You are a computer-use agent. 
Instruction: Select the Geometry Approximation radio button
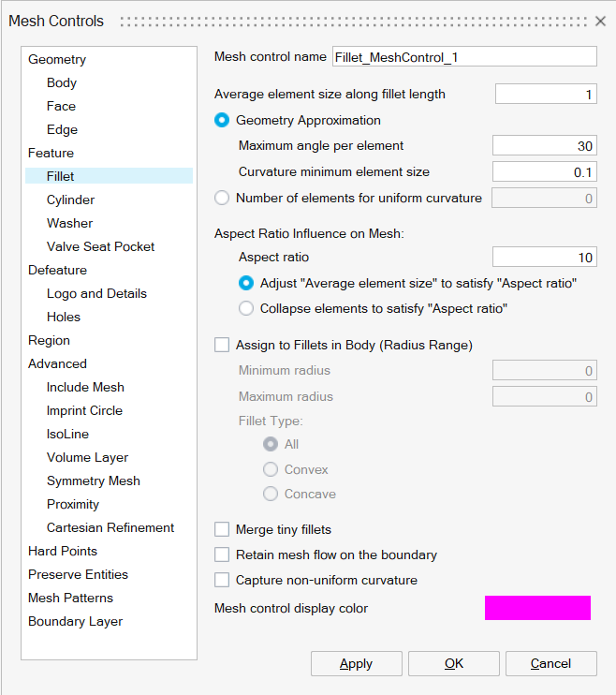222,120
